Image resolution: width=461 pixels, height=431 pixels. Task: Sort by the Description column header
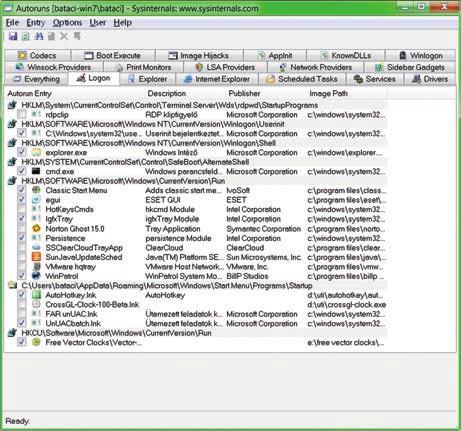[x=185, y=93]
